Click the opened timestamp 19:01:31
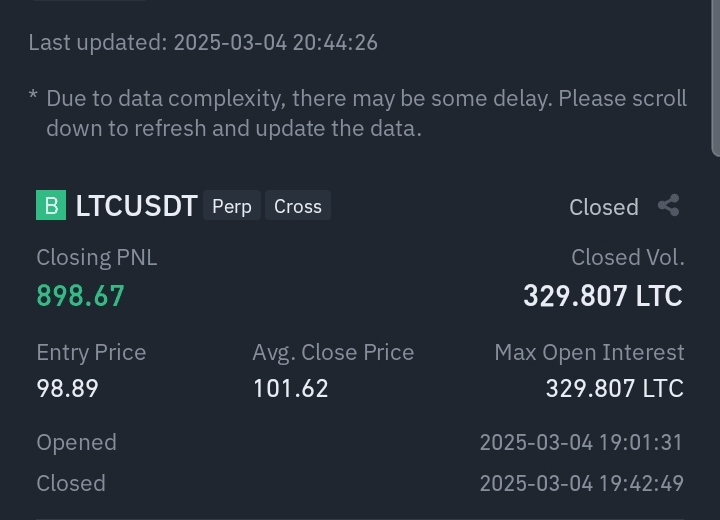This screenshot has width=720, height=520. [581, 442]
